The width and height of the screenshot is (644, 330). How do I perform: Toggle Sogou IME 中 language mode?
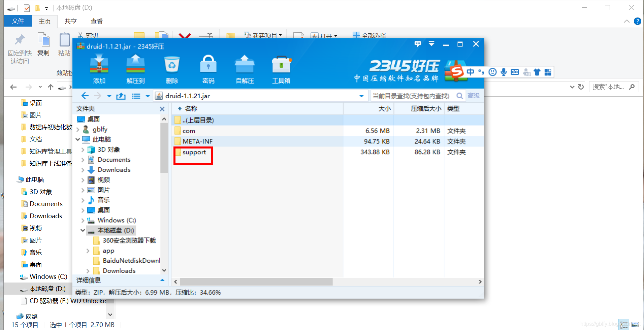tap(470, 72)
